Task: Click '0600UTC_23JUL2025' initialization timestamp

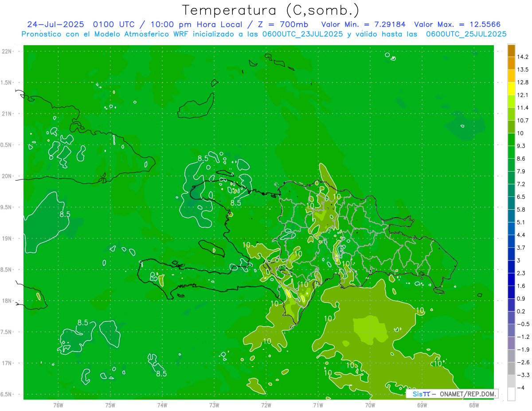Action: click(x=303, y=34)
